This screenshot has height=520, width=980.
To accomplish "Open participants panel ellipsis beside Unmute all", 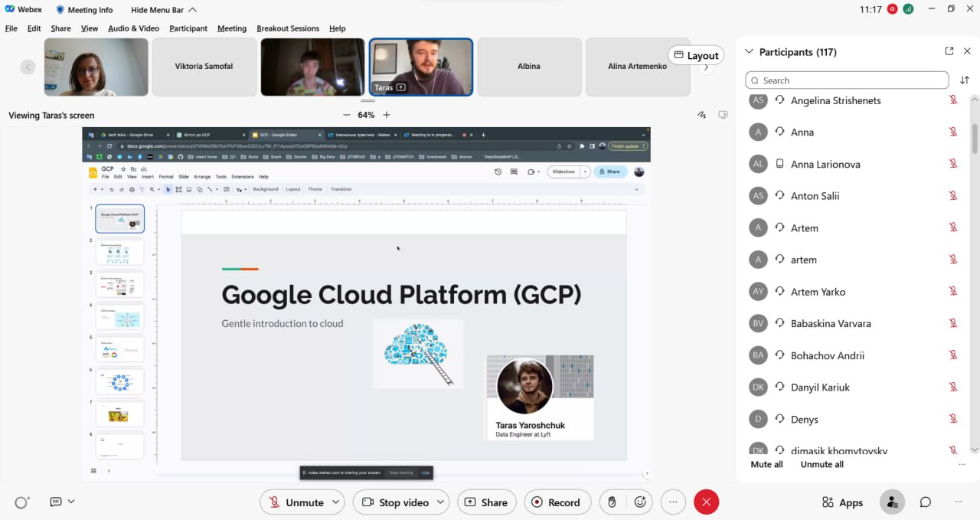I will (x=962, y=464).
